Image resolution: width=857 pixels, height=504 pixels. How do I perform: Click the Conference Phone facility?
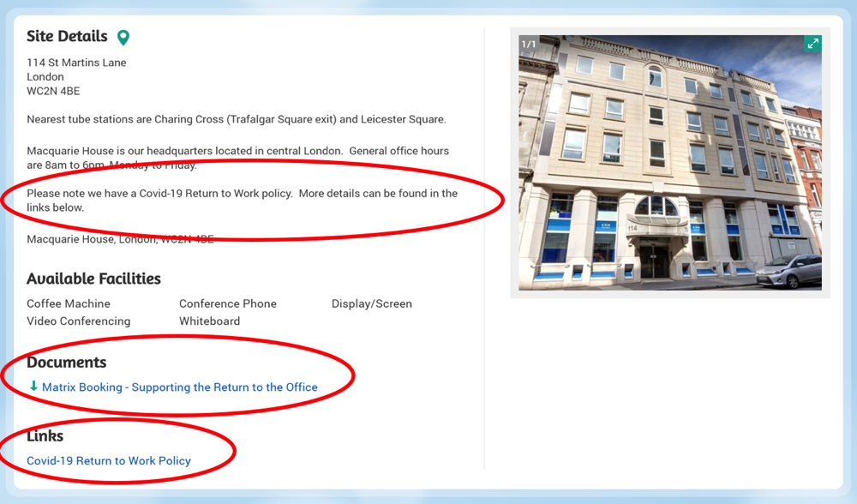pyautogui.click(x=227, y=303)
